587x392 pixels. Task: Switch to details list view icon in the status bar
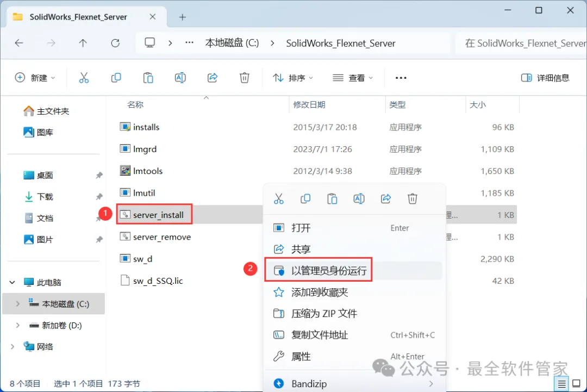pyautogui.click(x=561, y=384)
